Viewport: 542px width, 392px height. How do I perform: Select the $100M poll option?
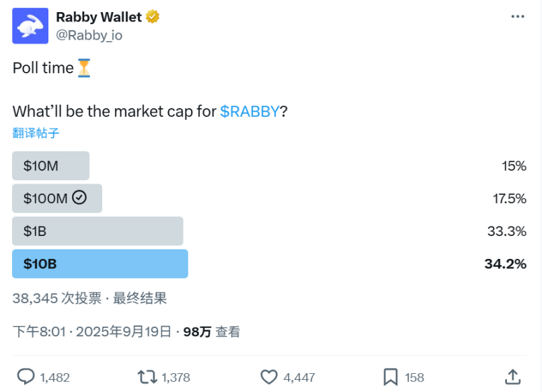pyautogui.click(x=57, y=198)
